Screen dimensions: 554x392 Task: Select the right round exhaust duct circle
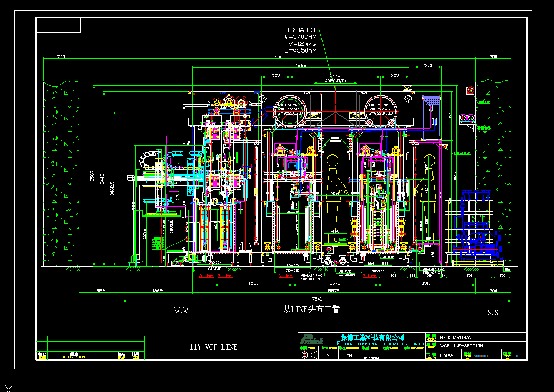380,110
